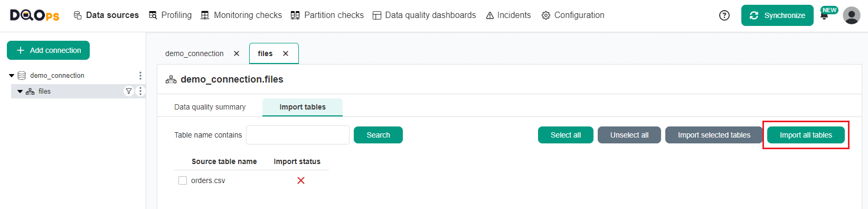Select files schema in the tree
The width and height of the screenshot is (868, 209).
coord(44,92)
